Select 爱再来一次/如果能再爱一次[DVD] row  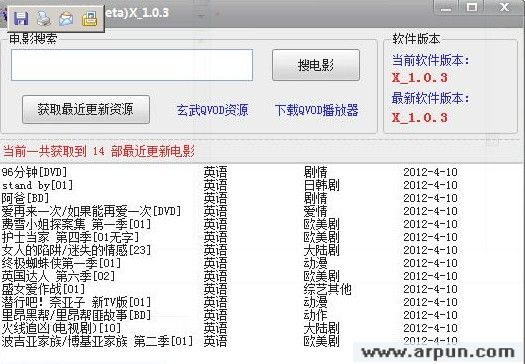(229, 211)
